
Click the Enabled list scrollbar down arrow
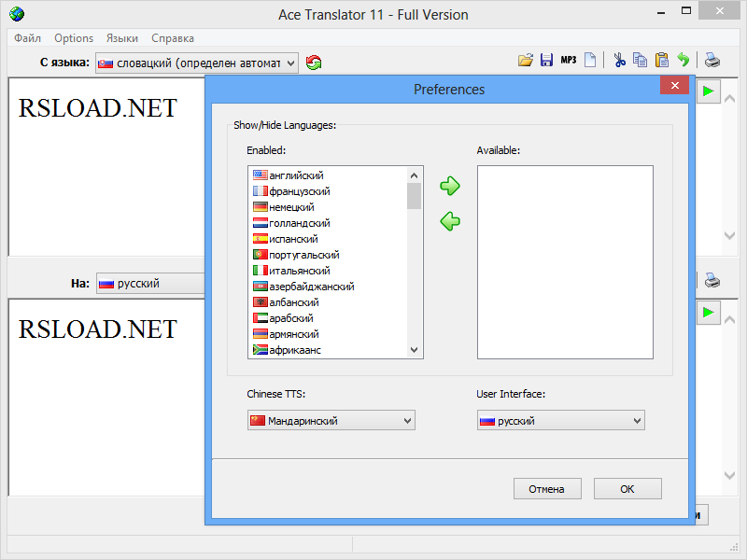click(x=414, y=350)
